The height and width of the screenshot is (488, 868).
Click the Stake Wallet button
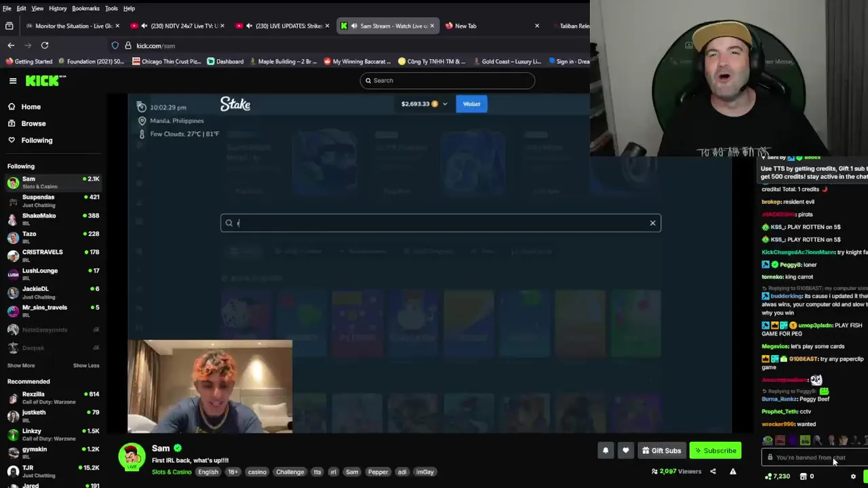(471, 104)
